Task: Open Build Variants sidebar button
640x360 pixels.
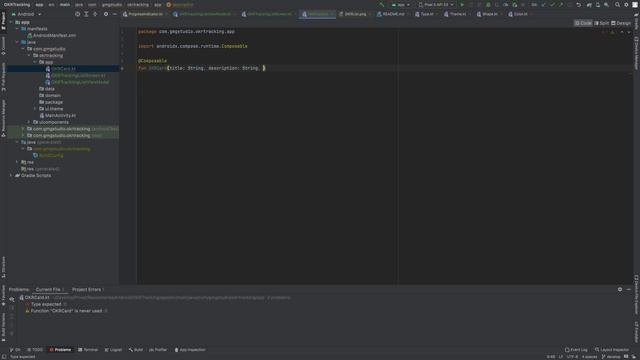Action: click(3, 327)
